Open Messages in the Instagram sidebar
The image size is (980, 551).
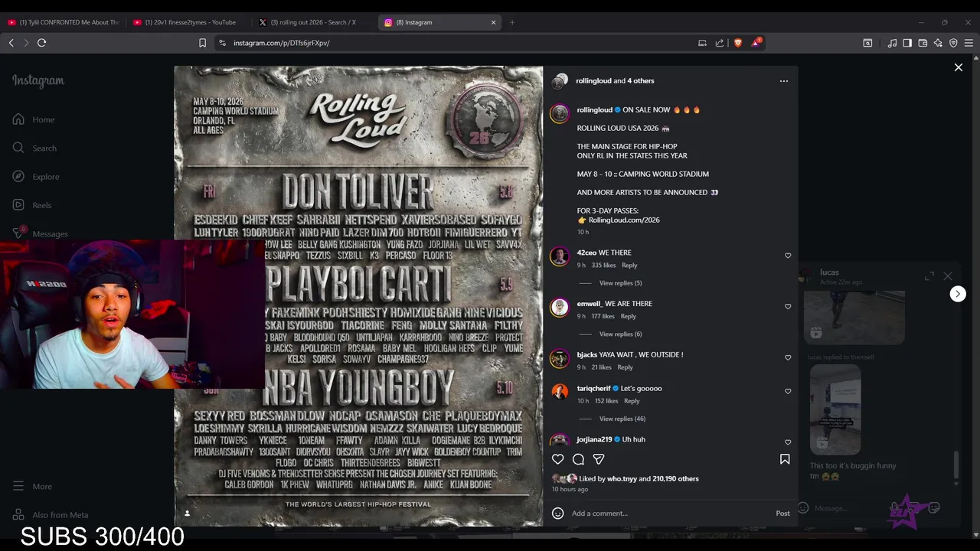tap(40, 233)
